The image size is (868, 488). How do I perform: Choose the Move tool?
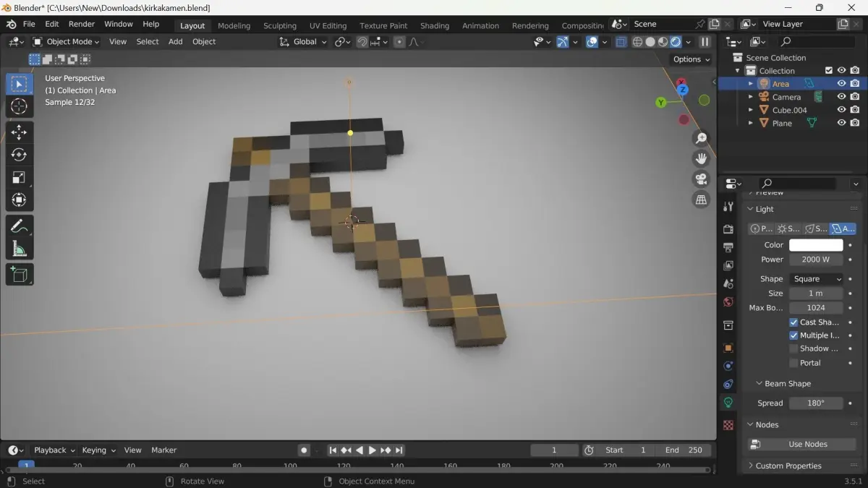click(x=20, y=132)
